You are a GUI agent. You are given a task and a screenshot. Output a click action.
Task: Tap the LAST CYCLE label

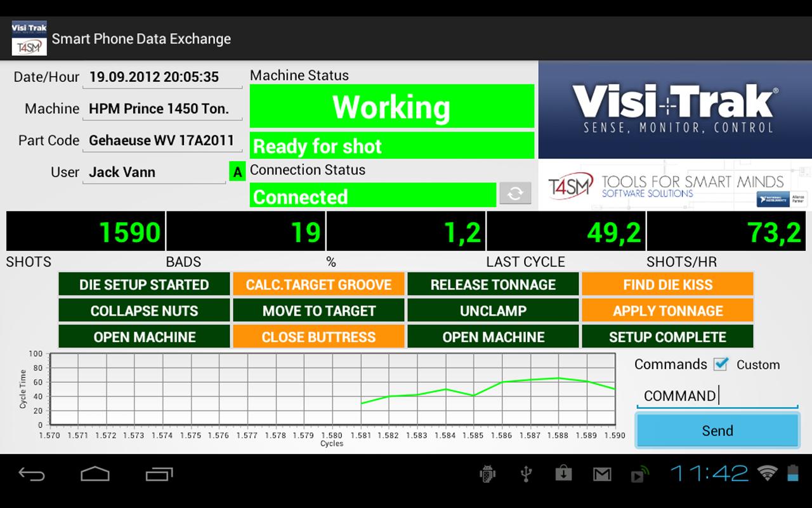pyautogui.click(x=525, y=262)
